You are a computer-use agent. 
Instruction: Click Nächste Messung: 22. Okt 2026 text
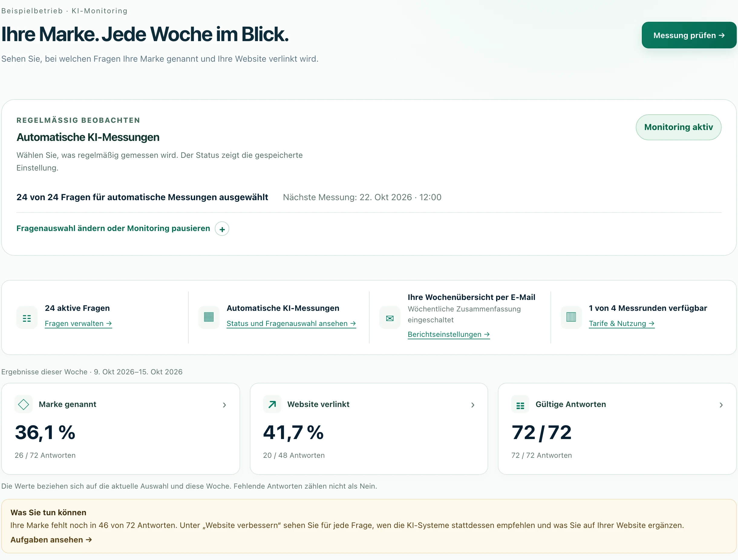click(x=362, y=197)
